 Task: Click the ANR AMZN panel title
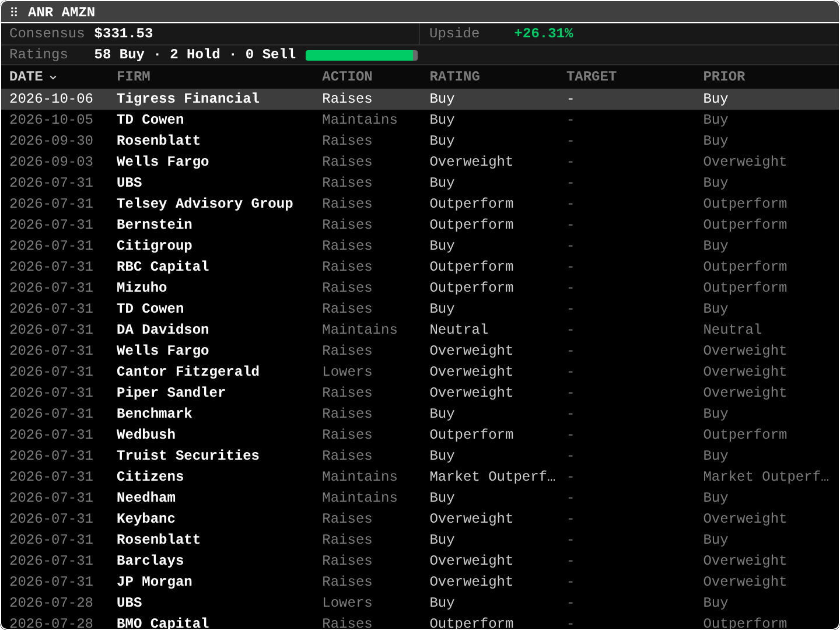[61, 12]
